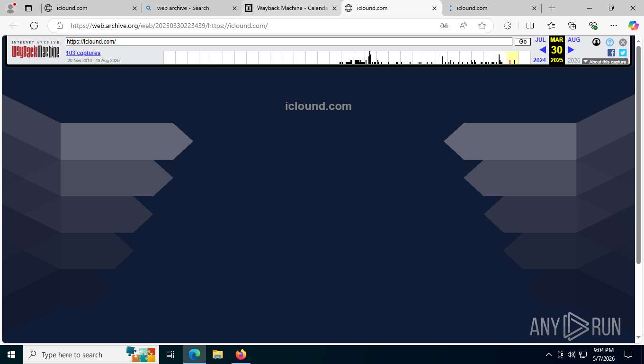Jump to AUG next month capture

(x=574, y=40)
